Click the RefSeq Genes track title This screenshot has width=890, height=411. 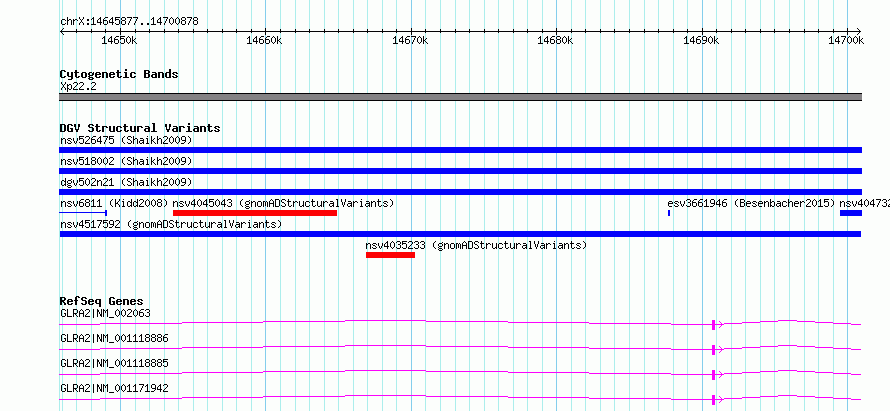click(102, 301)
